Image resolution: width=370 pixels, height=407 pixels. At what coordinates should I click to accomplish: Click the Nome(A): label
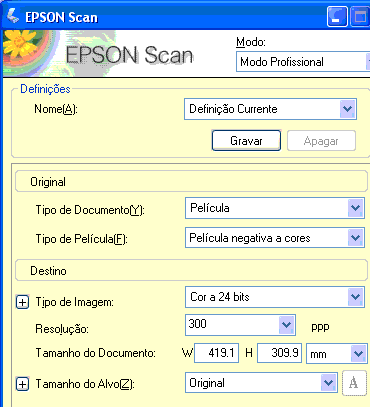click(x=56, y=109)
